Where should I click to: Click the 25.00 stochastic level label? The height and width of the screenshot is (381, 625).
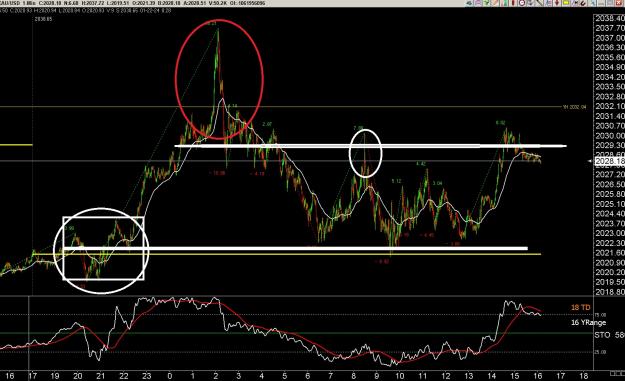pos(600,352)
